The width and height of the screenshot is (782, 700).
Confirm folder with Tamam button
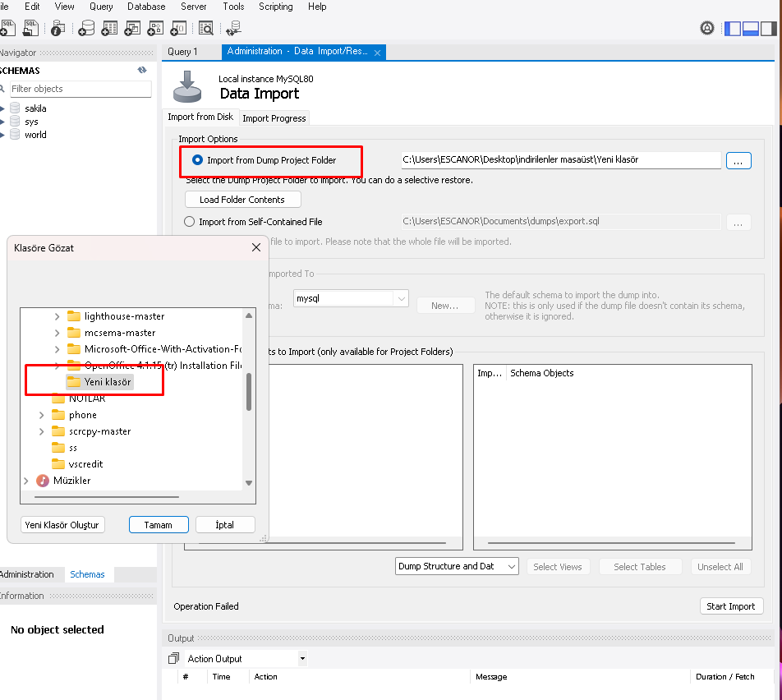(x=159, y=525)
